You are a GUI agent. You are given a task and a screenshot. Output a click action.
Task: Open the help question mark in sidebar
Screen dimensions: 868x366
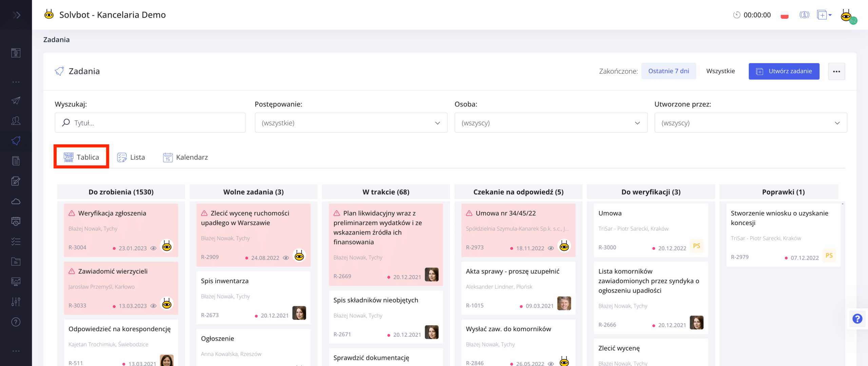point(16,322)
